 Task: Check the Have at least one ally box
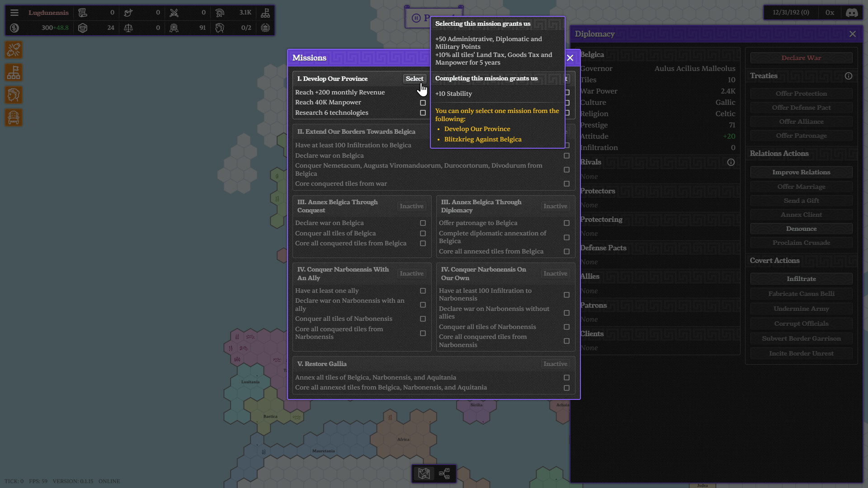pyautogui.click(x=423, y=291)
